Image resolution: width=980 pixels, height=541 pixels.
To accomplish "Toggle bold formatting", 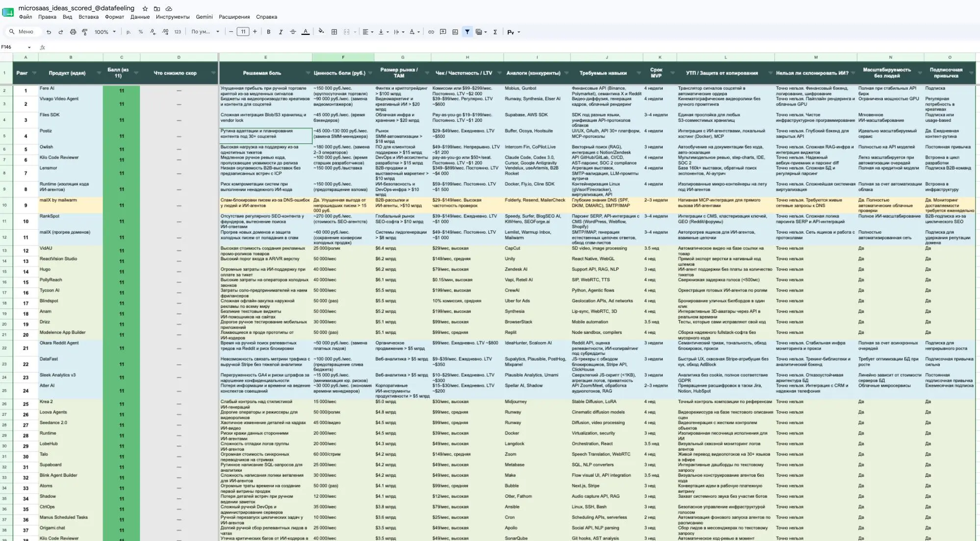I will pyautogui.click(x=268, y=32).
